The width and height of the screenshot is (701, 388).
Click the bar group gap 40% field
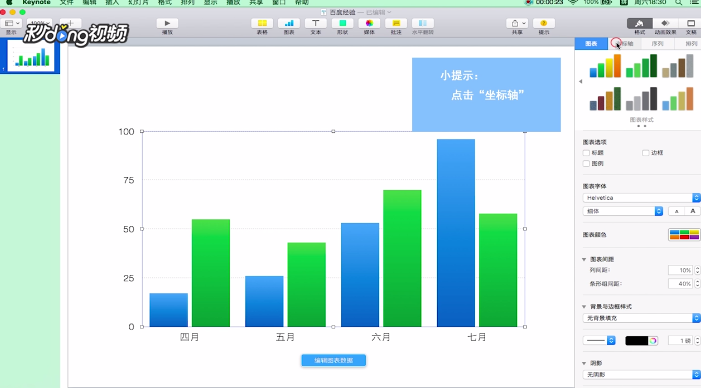coord(680,283)
